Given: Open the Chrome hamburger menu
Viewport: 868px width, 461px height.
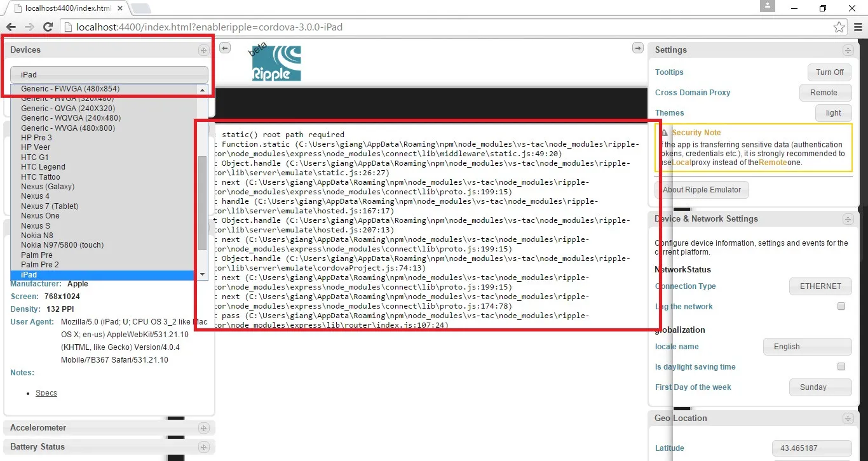Looking at the screenshot, I should pyautogui.click(x=858, y=27).
